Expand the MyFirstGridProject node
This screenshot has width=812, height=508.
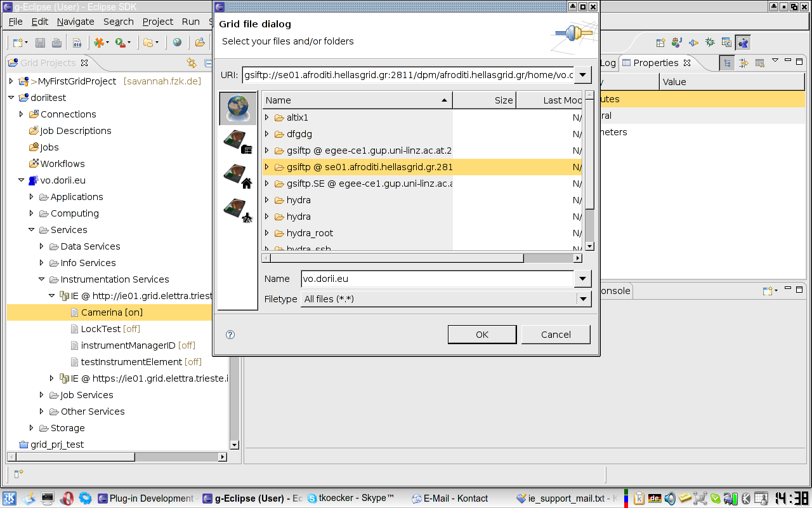[11, 81]
